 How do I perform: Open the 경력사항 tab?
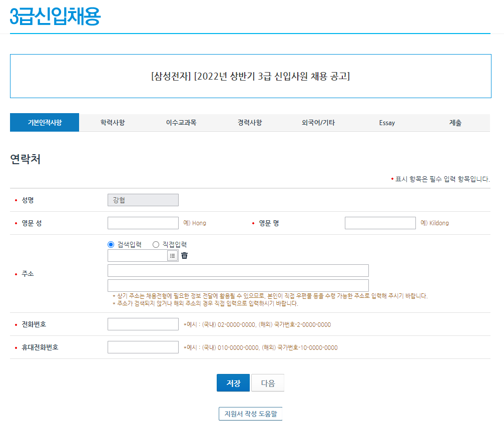[x=250, y=123]
